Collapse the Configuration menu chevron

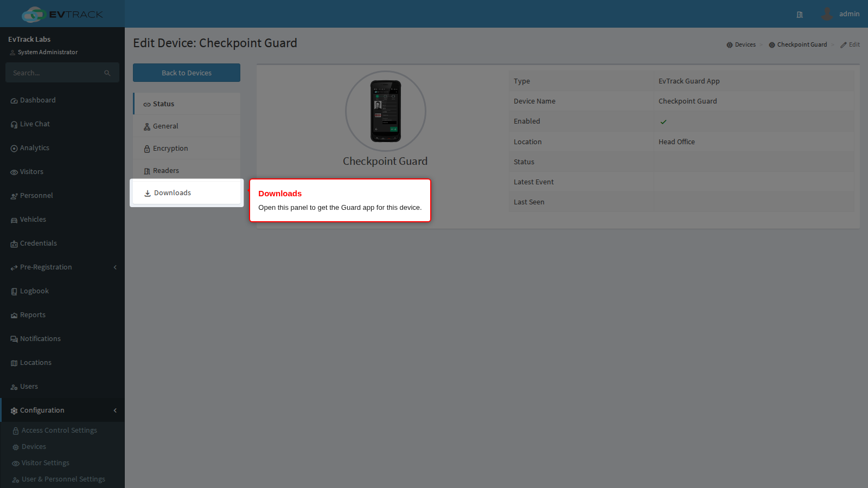coord(115,410)
